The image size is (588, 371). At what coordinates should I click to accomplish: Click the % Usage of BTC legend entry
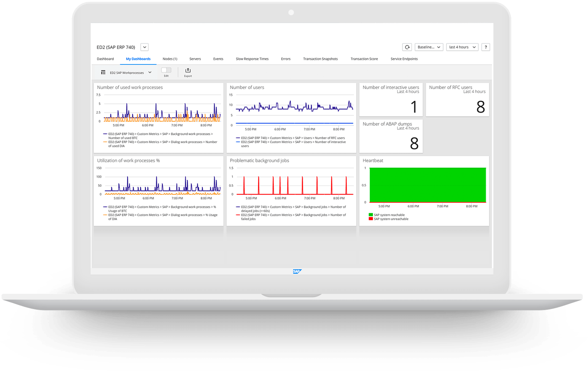[160, 209]
